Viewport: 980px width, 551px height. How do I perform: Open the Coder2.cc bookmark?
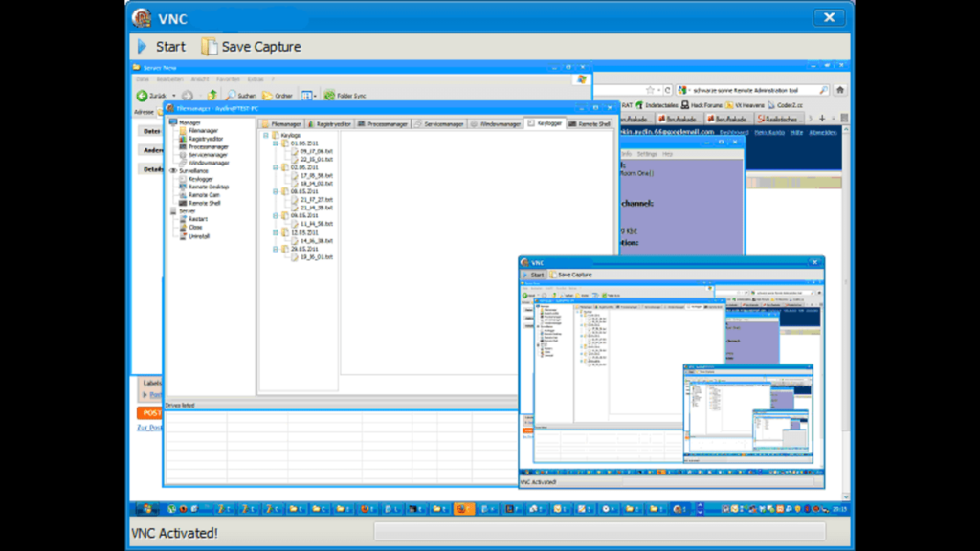[x=786, y=105]
